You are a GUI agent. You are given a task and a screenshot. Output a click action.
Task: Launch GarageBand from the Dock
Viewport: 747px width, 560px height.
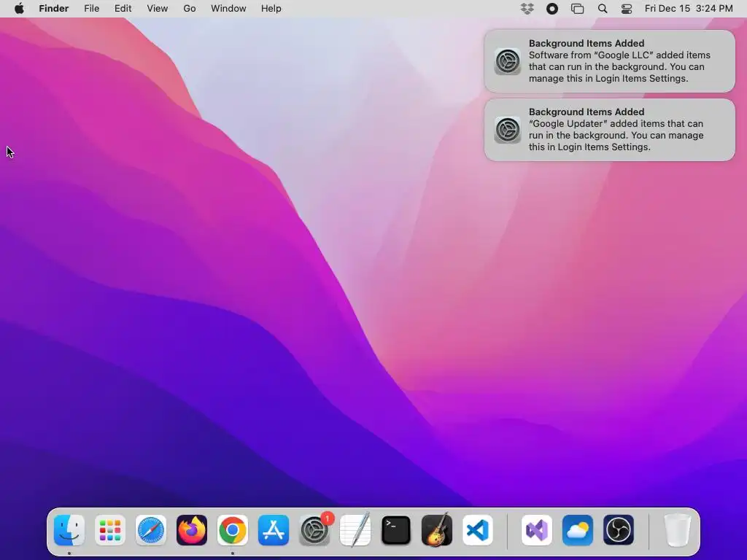click(437, 530)
